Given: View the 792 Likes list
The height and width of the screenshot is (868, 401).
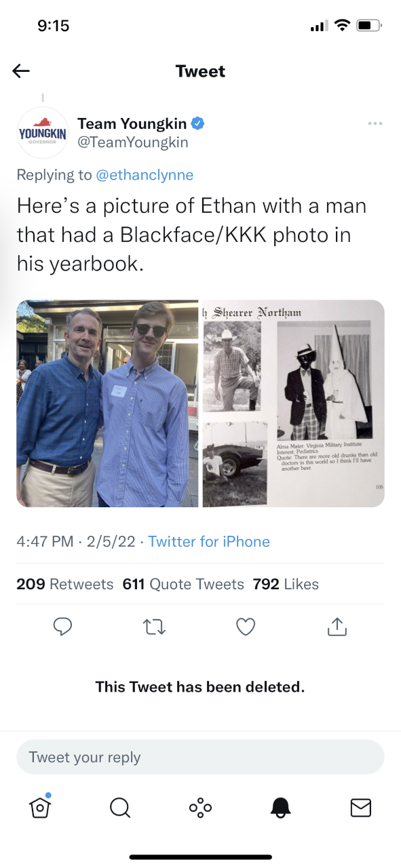Looking at the screenshot, I should pyautogui.click(x=286, y=584).
